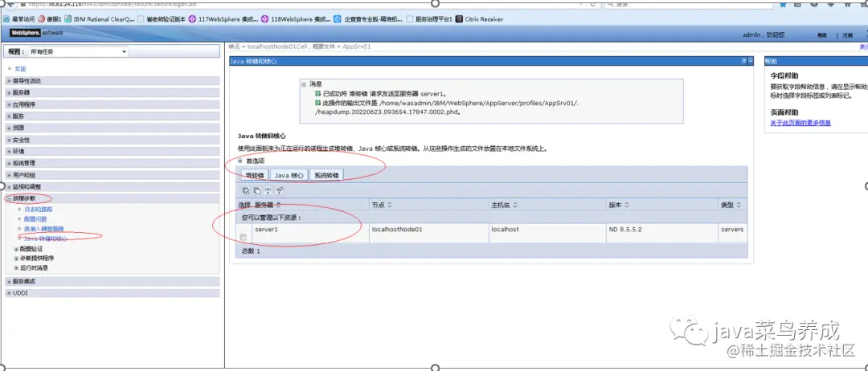868x371 pixels.
Task: Sort the table by 服务器 column arrows
Action: coord(278,205)
